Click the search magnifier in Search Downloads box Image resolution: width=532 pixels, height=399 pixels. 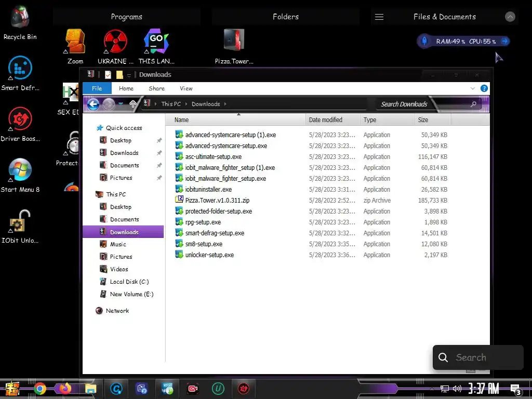tap(474, 104)
